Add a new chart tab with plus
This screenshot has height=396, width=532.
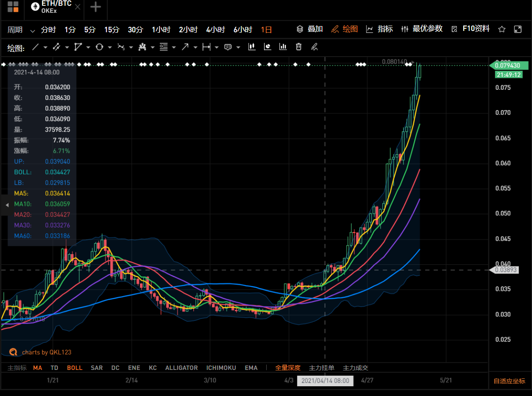95,7
